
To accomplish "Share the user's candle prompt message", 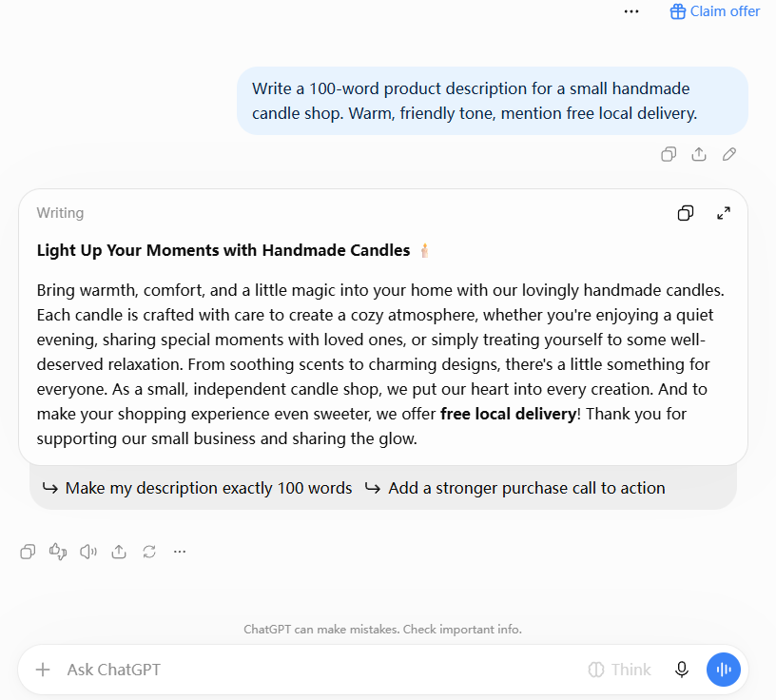I will click(x=699, y=154).
